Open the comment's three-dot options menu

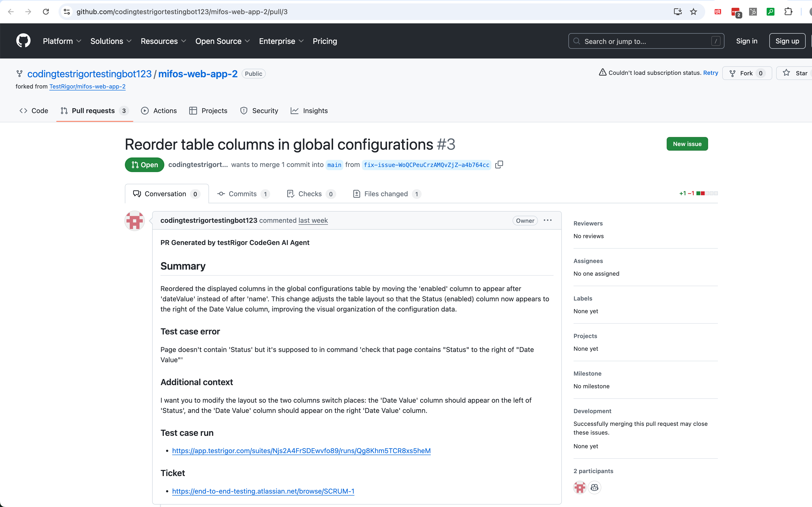pyautogui.click(x=547, y=220)
